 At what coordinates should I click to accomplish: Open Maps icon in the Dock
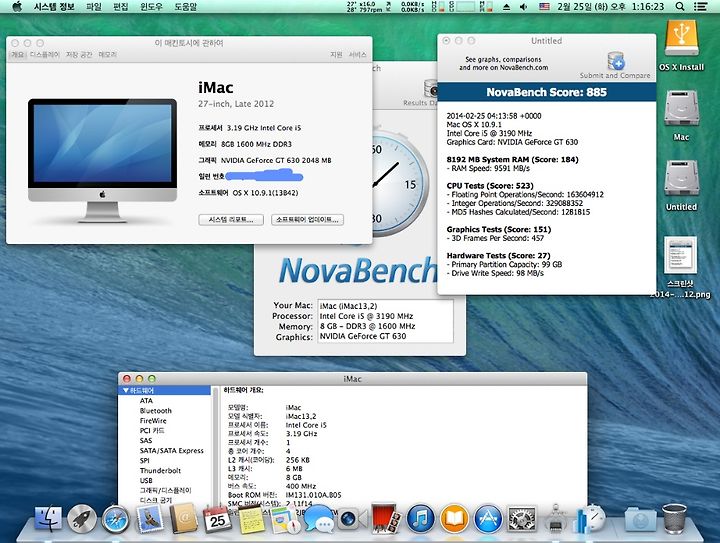pos(285,520)
